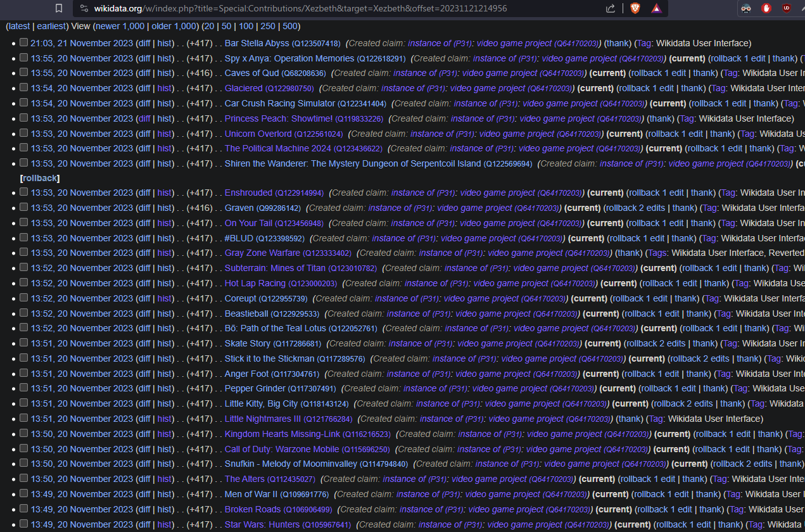Screen dimensions: 805x532
Task: Open the bearded glasses face extension icon
Action: pos(747,8)
